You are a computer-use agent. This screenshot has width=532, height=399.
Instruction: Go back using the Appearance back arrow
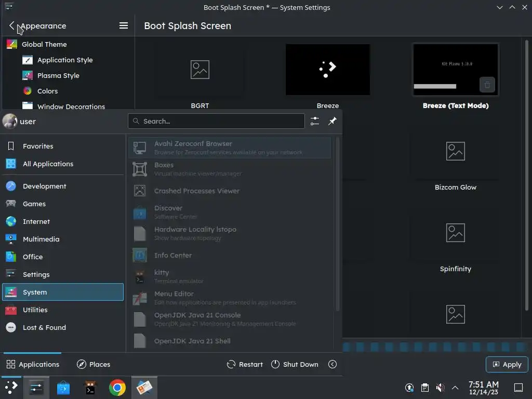(12, 26)
